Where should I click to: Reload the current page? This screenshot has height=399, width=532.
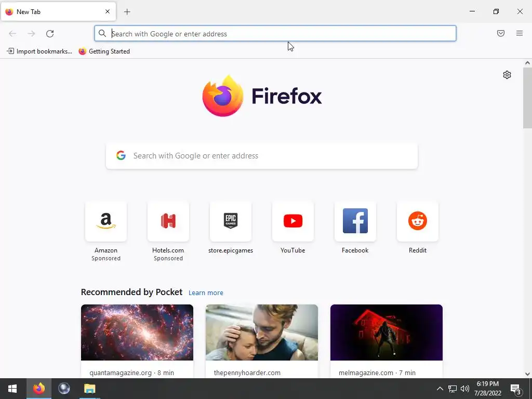click(x=50, y=34)
